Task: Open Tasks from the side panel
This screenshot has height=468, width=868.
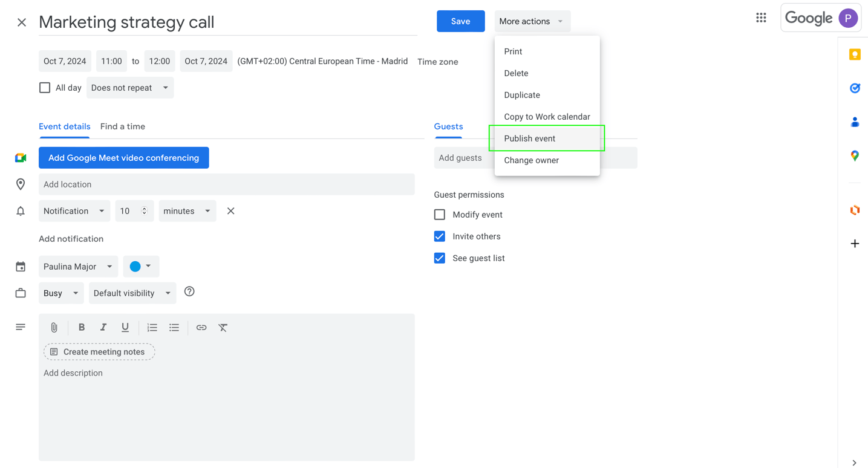Action: coord(855,88)
